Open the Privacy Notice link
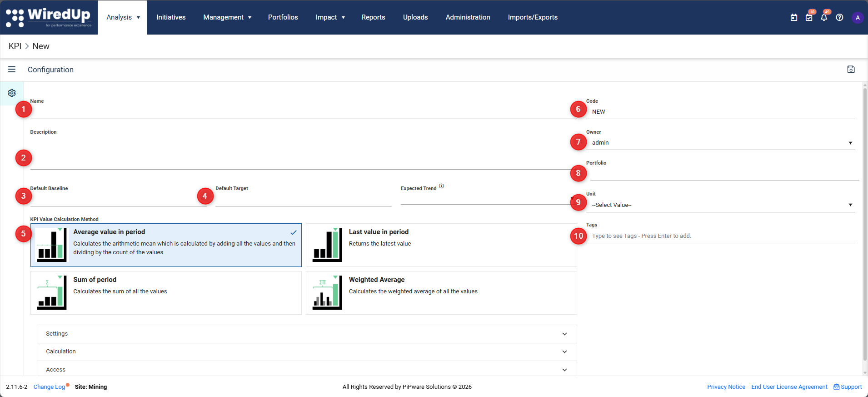The image size is (868, 397). click(x=726, y=387)
